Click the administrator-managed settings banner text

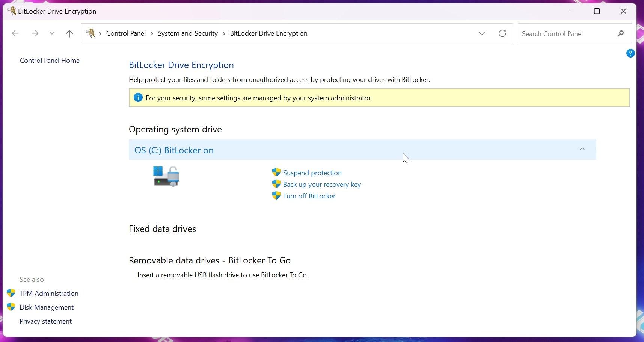pyautogui.click(x=259, y=98)
